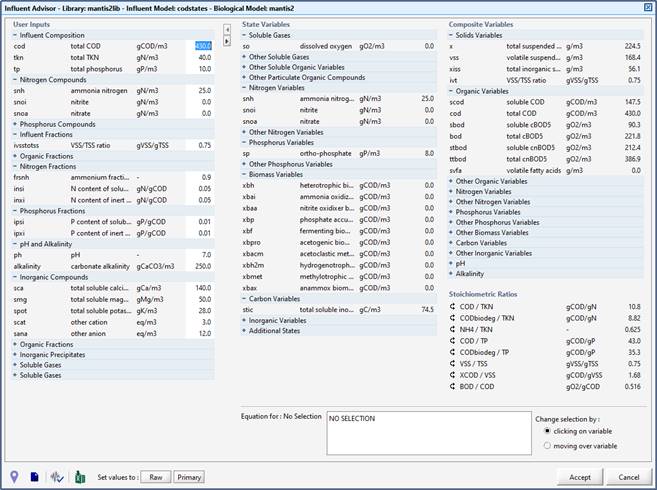657x490 pixels.
Task: Expand the Other Inorganic Variables section
Action: tap(451, 253)
